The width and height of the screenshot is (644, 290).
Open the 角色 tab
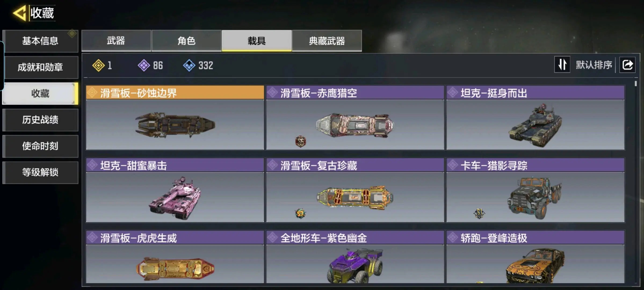tap(186, 41)
